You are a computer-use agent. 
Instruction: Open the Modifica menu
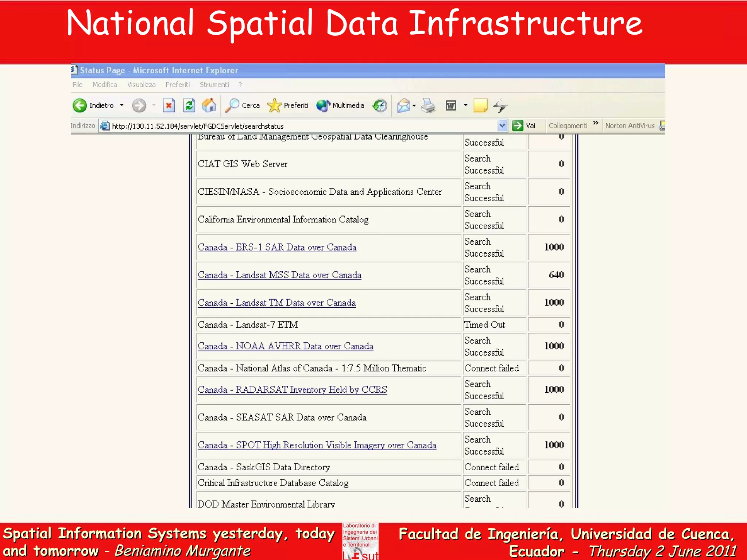pos(105,85)
